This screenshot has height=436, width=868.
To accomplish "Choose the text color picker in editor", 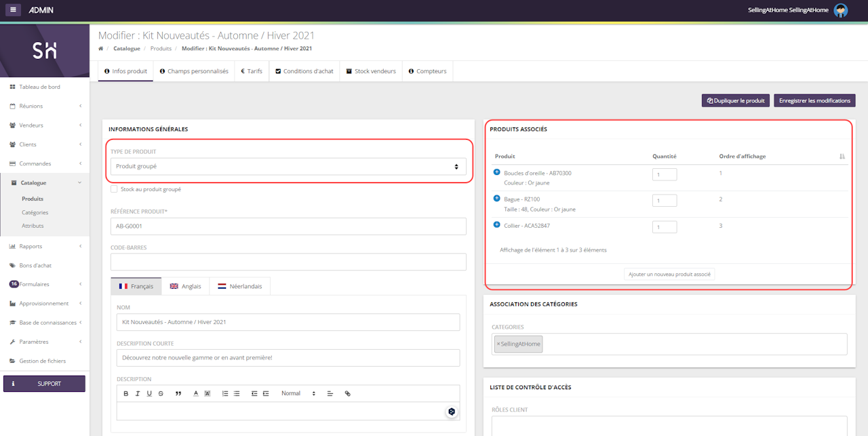I will click(x=196, y=394).
